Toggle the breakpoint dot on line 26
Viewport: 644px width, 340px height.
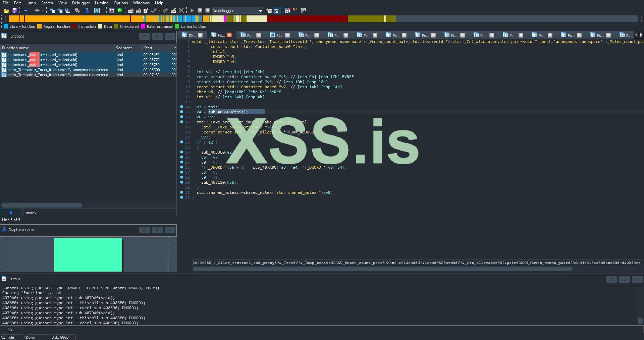pyautogui.click(x=181, y=167)
